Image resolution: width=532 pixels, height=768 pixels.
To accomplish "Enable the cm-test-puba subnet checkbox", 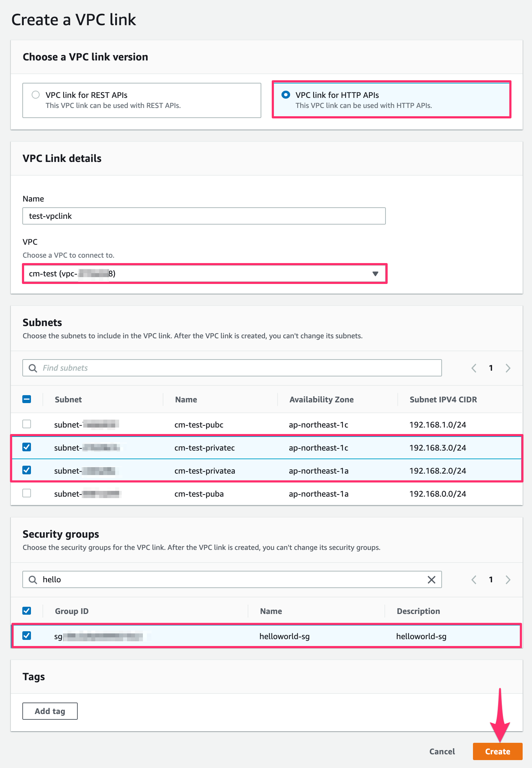I will click(27, 493).
